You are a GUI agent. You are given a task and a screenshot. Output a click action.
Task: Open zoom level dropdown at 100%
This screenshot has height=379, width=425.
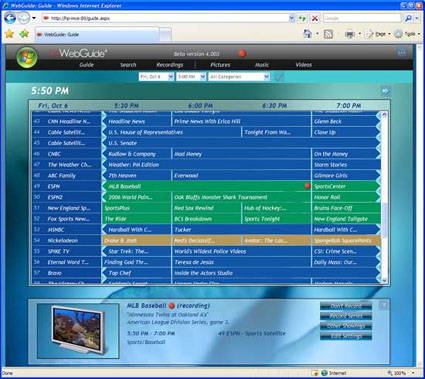click(x=414, y=373)
